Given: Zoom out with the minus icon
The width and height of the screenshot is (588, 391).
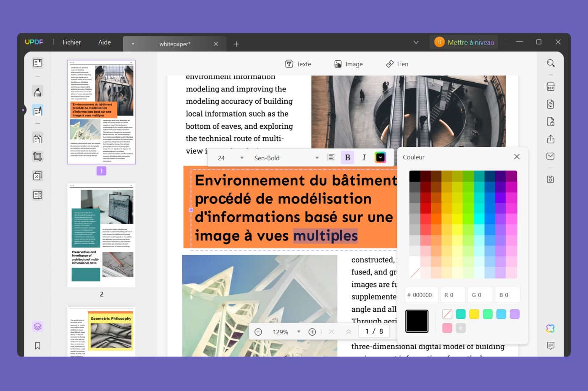Looking at the screenshot, I should pyautogui.click(x=258, y=332).
